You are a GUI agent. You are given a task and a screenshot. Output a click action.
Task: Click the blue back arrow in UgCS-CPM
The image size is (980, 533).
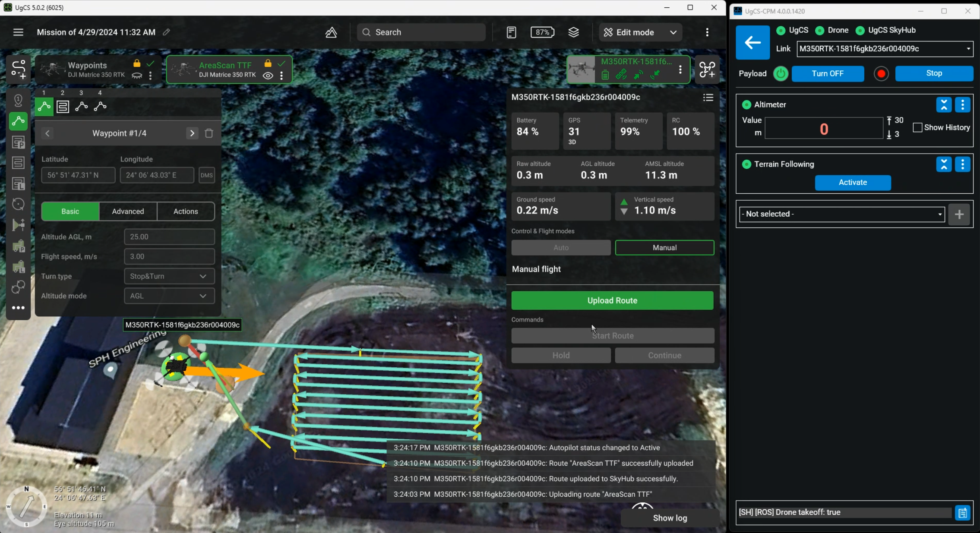(752, 42)
